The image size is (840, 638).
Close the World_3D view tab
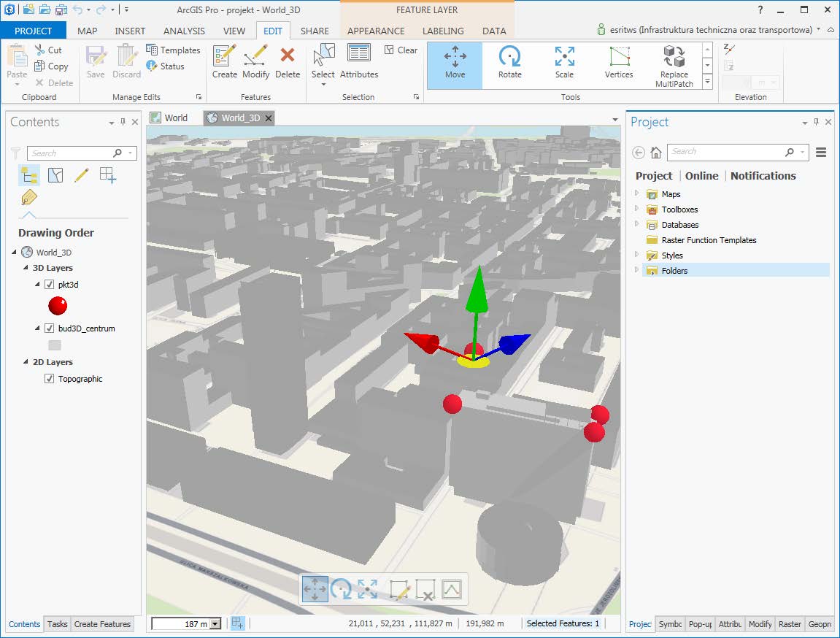coord(269,118)
